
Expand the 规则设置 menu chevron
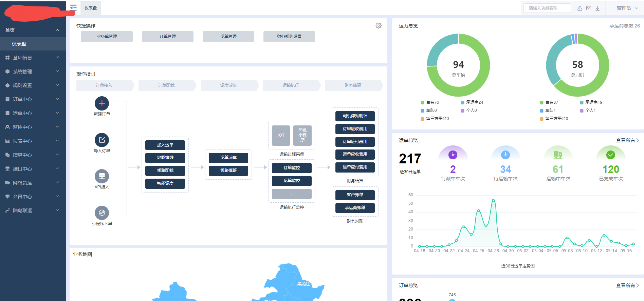[57, 85]
